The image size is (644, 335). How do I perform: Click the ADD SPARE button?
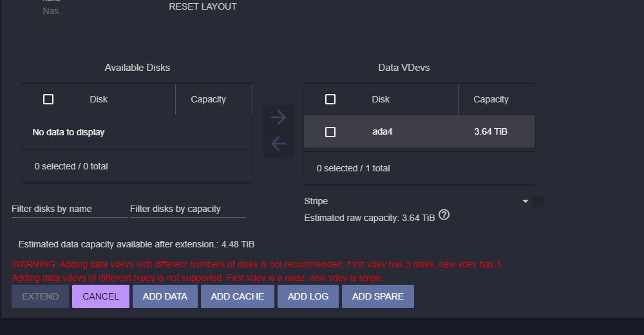[x=378, y=296]
